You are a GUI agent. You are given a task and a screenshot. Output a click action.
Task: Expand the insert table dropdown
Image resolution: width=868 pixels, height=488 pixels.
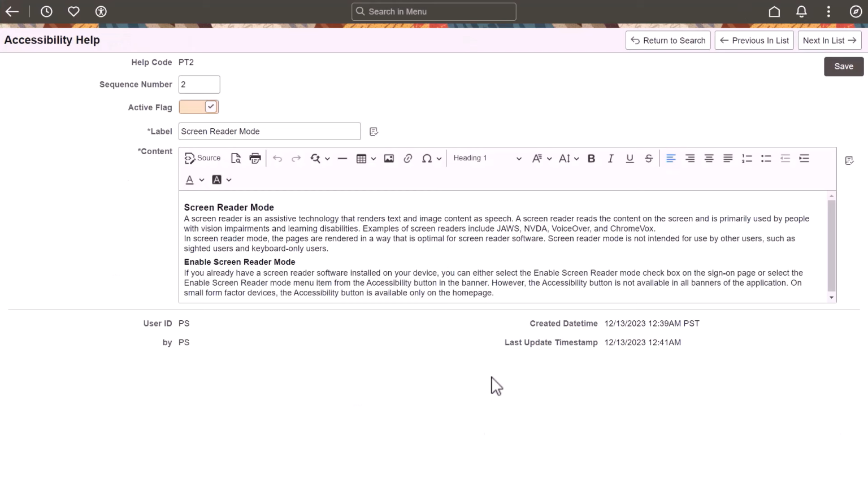(x=373, y=158)
